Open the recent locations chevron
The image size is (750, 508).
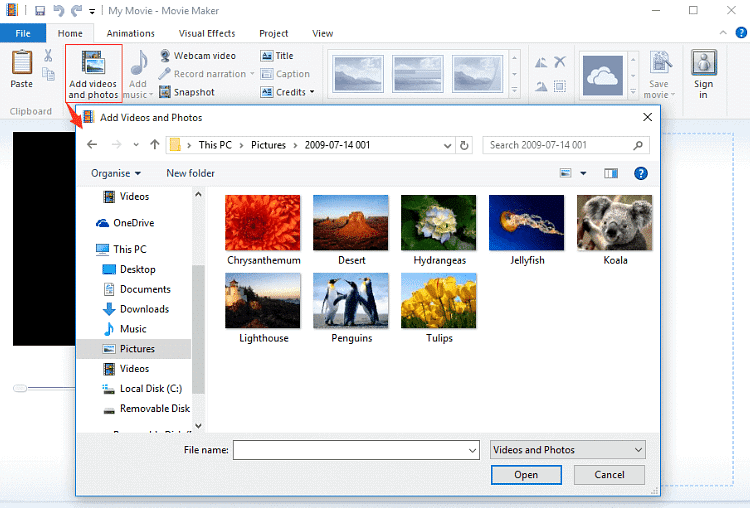pyautogui.click(x=136, y=144)
